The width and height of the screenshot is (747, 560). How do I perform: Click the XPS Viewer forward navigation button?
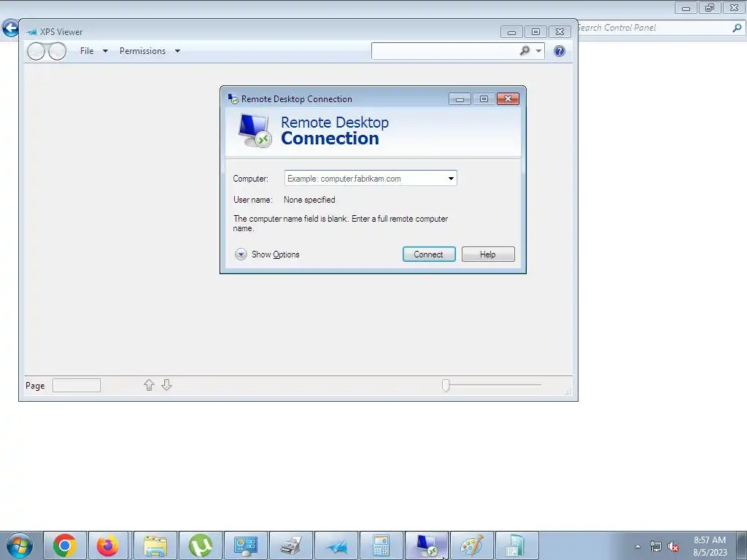point(57,51)
